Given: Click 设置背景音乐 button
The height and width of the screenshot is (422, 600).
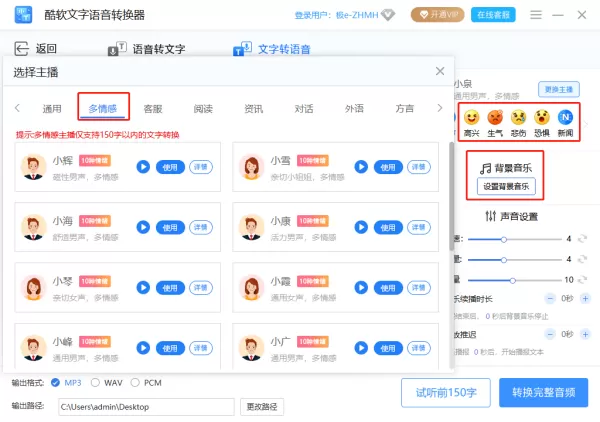Looking at the screenshot, I should tap(506, 186).
